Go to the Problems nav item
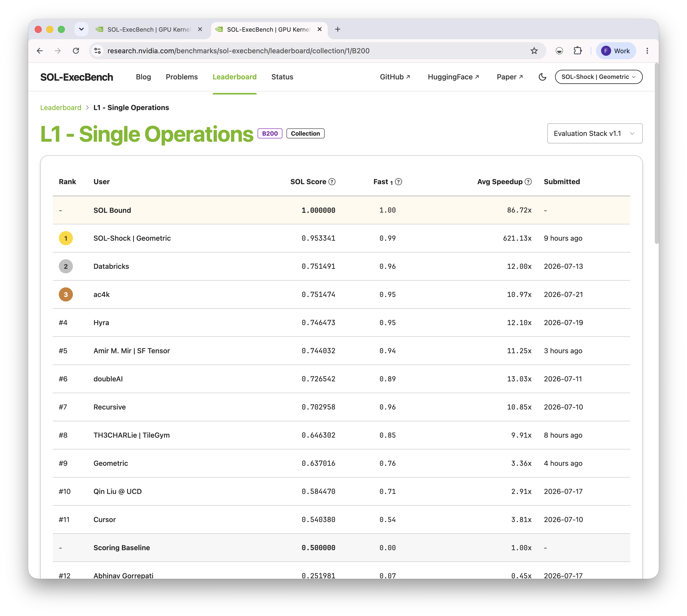 click(x=181, y=77)
